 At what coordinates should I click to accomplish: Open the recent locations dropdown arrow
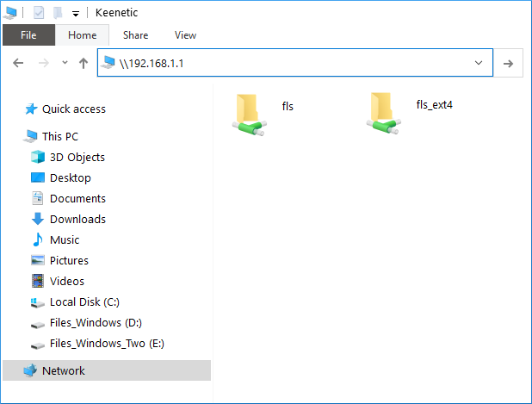point(63,63)
